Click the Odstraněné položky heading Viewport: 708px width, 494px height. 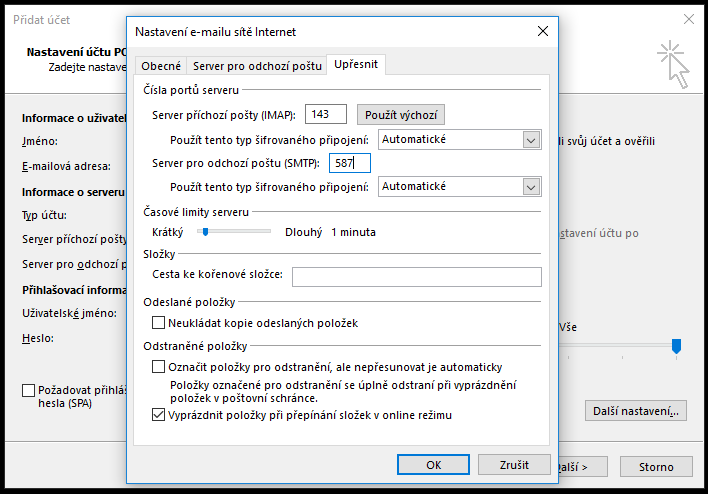pos(195,346)
